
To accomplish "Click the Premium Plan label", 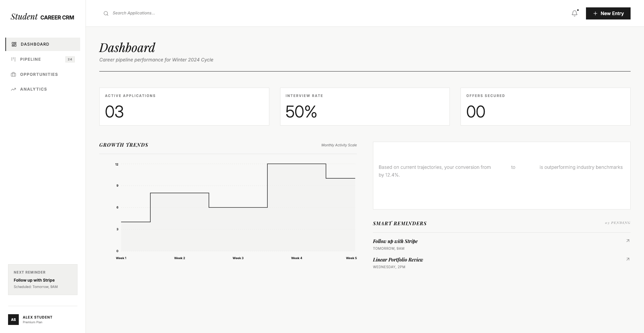I will pyautogui.click(x=33, y=322).
